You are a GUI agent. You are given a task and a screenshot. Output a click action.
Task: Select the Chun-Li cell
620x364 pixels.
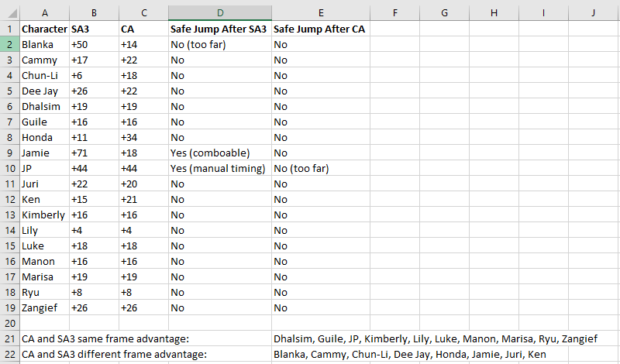point(45,75)
